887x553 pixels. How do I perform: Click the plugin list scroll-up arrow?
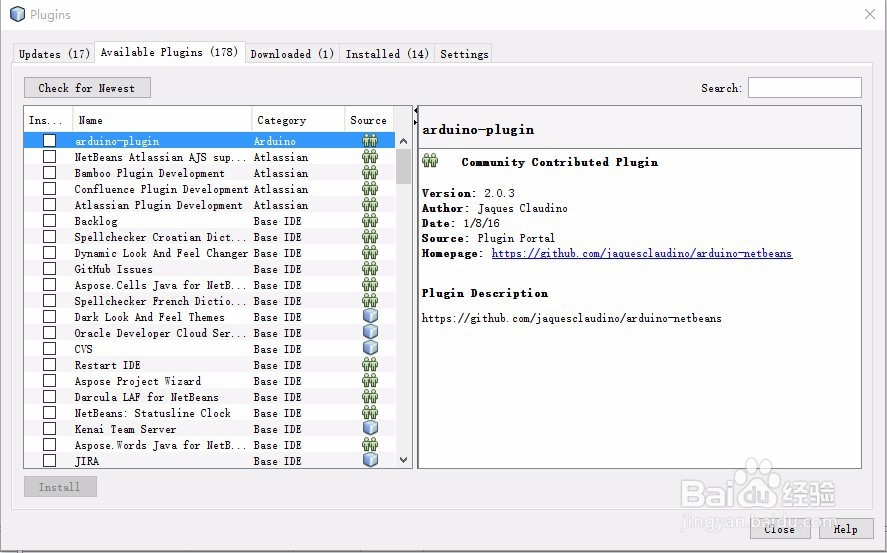(x=403, y=141)
